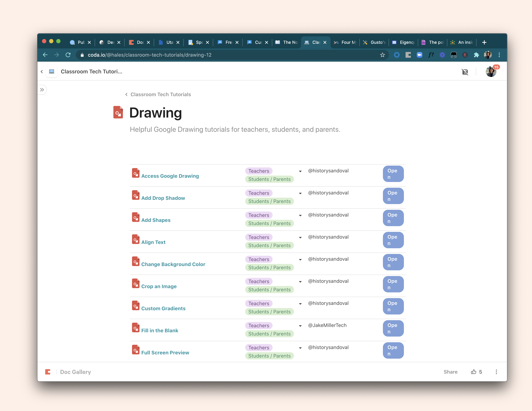Open audience dropdown for Fill in the Blank
This screenshot has width=532, height=411.
[x=300, y=326]
